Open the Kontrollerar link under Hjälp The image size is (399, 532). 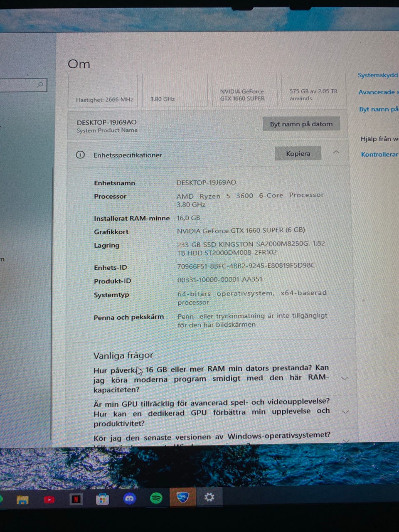coord(379,154)
